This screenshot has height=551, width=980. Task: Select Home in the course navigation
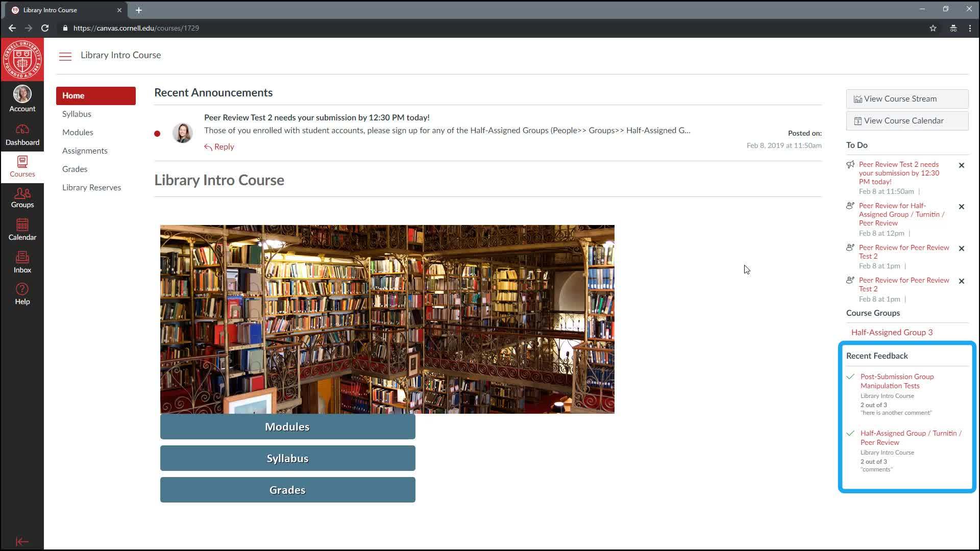click(x=73, y=95)
